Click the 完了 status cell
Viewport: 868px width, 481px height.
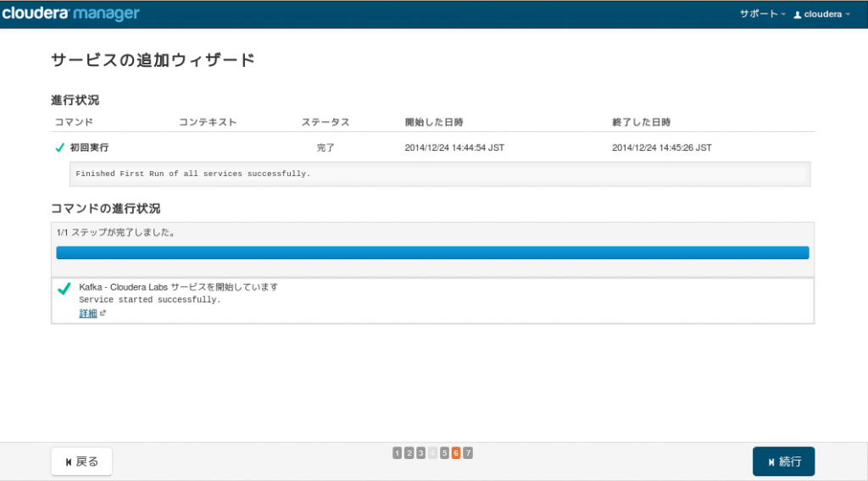tap(325, 147)
